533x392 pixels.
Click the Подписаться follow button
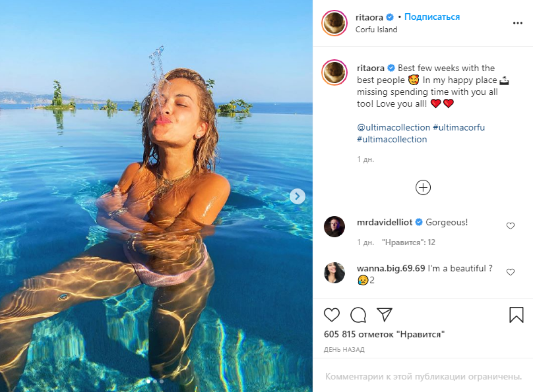click(x=432, y=17)
